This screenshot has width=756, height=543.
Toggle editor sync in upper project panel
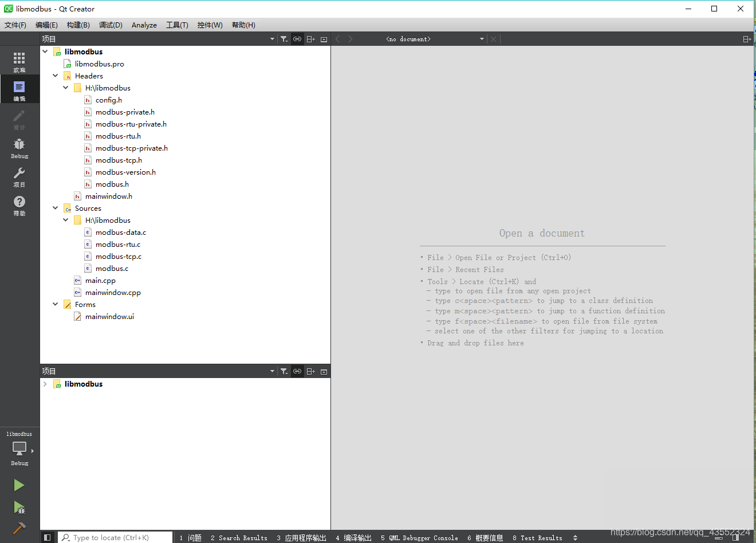coord(297,39)
